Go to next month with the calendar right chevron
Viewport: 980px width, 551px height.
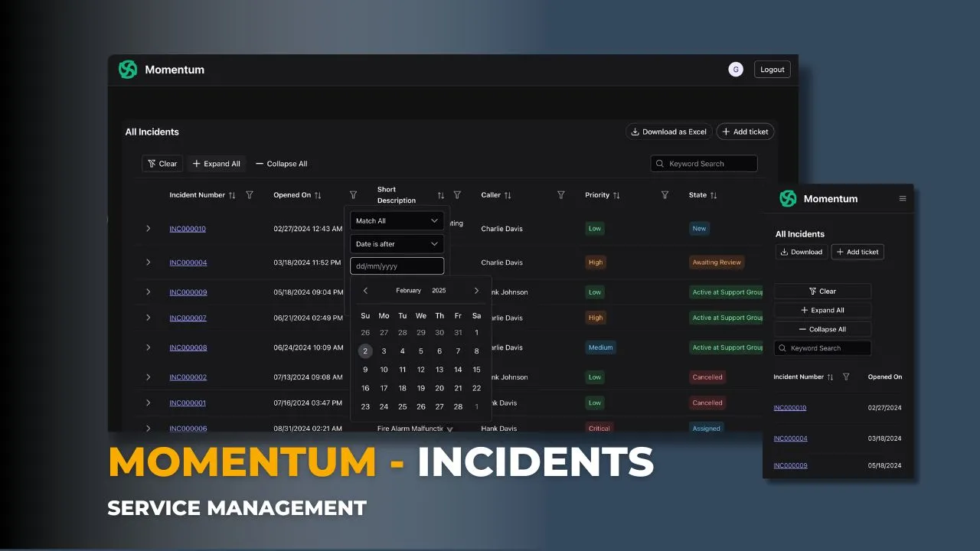tap(476, 291)
